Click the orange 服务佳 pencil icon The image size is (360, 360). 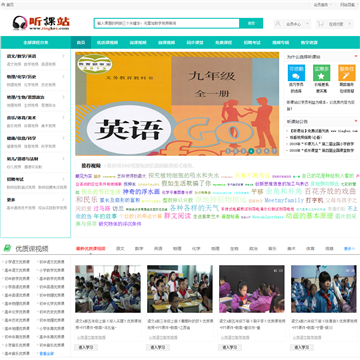pyautogui.click(x=347, y=73)
